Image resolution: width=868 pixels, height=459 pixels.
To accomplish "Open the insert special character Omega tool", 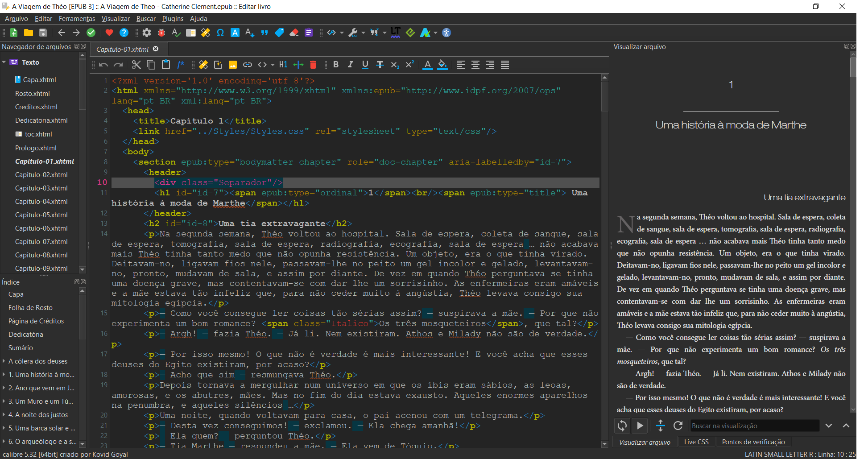I will [x=220, y=33].
